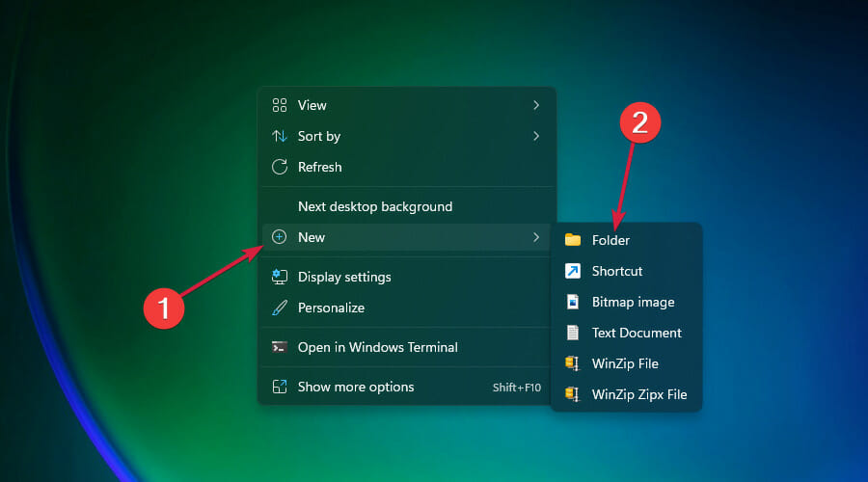The width and height of the screenshot is (868, 482).
Task: Click the Shortcut arrow icon
Action: pos(572,271)
